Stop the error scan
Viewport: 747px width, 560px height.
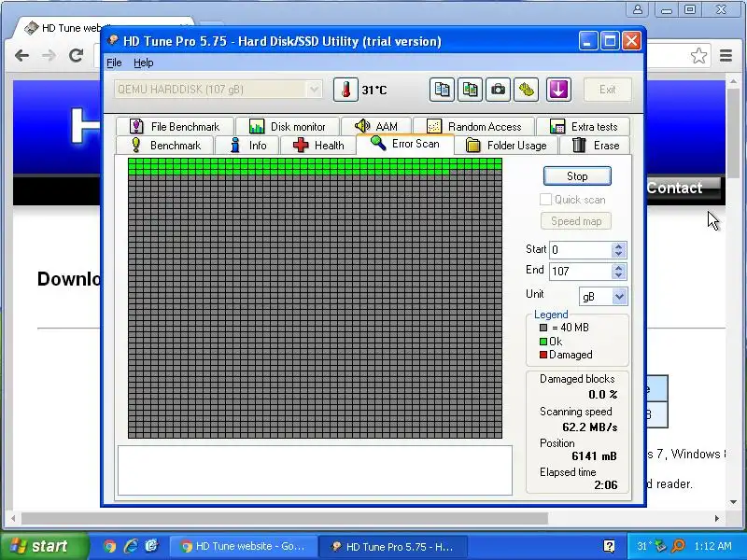tap(577, 176)
